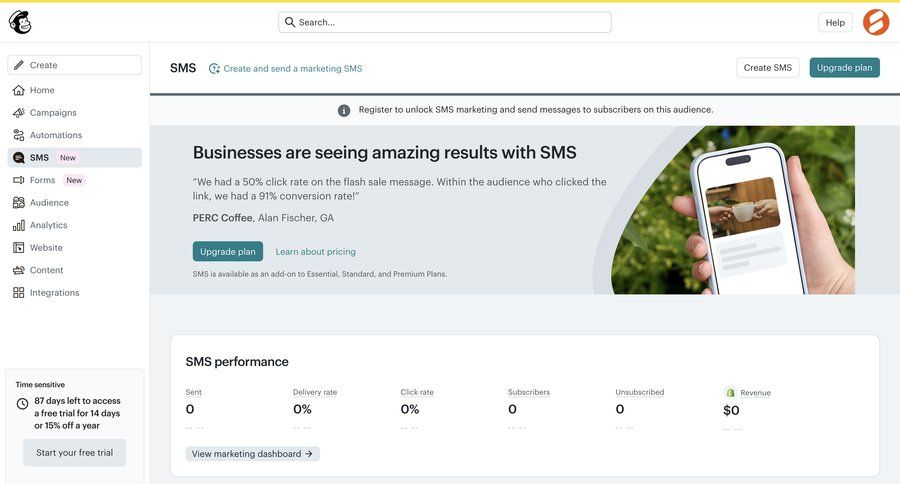Open Create and send a marketing SMS link
This screenshot has width=900, height=484.
click(x=293, y=68)
